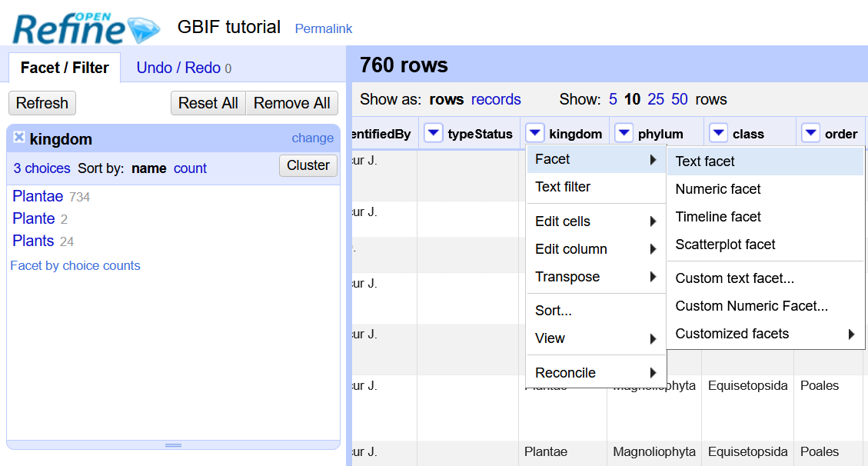Click the Magnoliophyta cell in bottom row
The height and width of the screenshot is (466, 868).
pos(654,452)
